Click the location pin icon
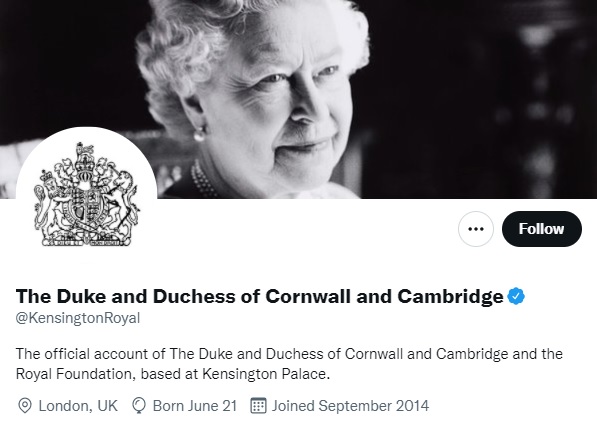The image size is (597, 426). 25,405
